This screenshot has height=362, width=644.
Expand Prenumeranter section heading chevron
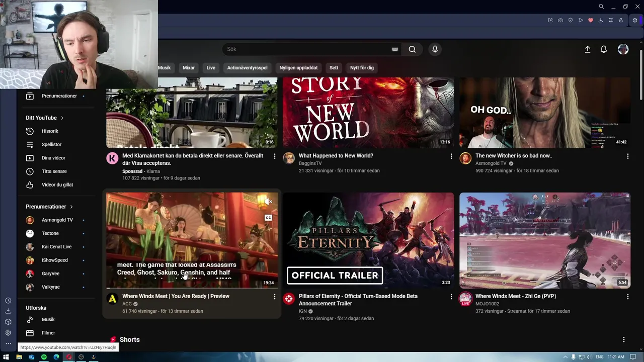pos(71,207)
